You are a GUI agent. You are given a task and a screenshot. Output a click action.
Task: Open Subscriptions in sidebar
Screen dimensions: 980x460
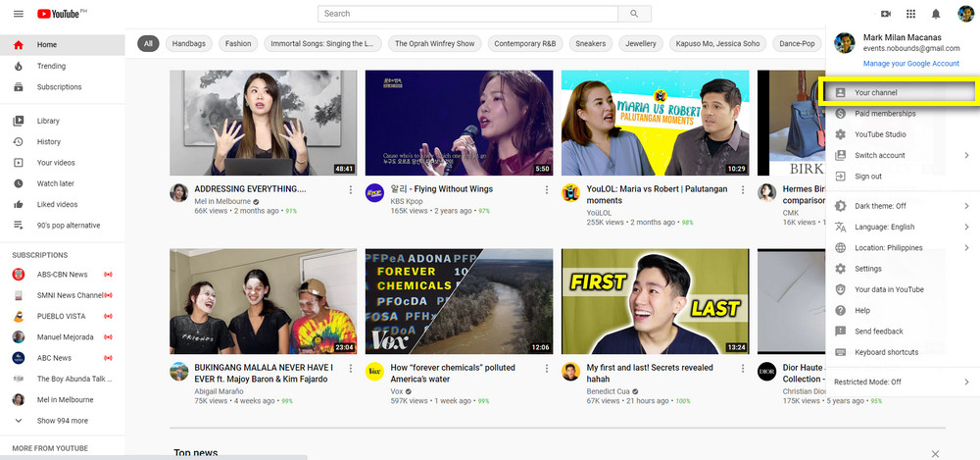click(x=63, y=87)
